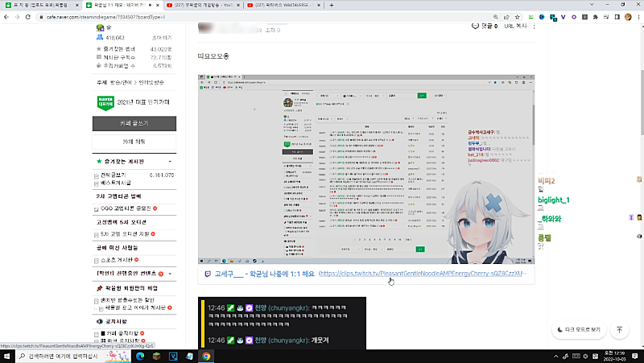644x363 pixels.
Task: Click the post text 띠요오오옹
Action: [x=213, y=56]
